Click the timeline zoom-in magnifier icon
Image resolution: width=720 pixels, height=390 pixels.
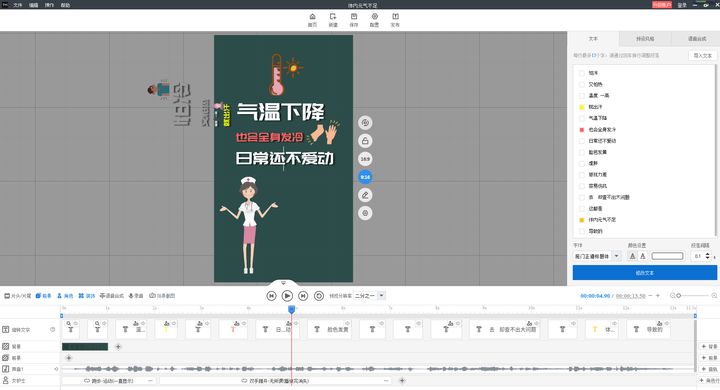[714, 296]
